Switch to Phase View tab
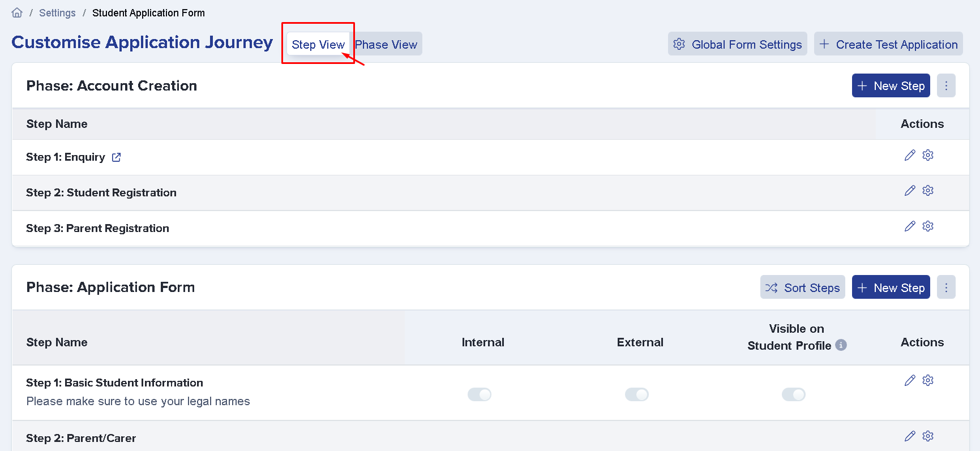980x451 pixels. click(x=386, y=44)
